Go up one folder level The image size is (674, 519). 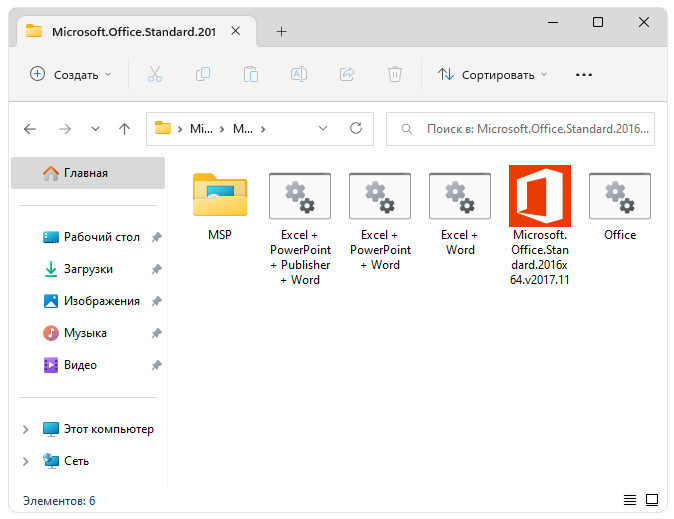click(124, 129)
